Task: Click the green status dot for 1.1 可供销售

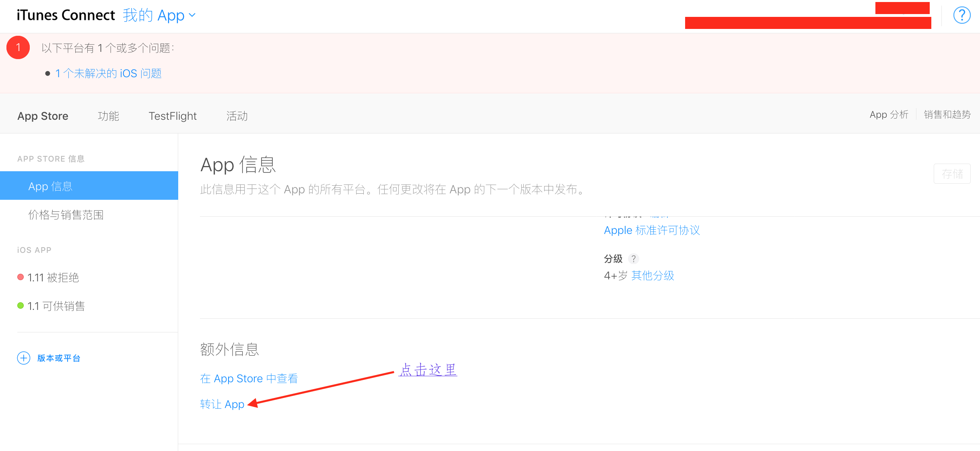Action: (21, 305)
